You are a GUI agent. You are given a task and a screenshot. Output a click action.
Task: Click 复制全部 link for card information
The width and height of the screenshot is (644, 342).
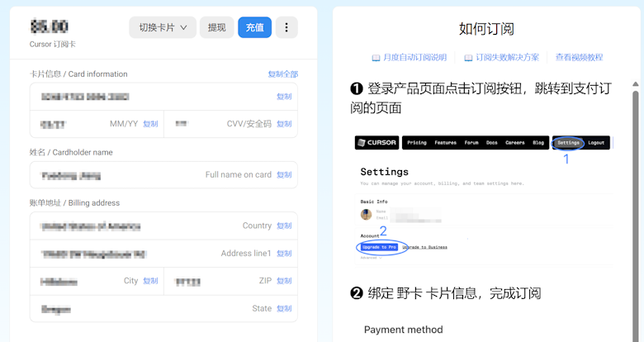pos(283,74)
